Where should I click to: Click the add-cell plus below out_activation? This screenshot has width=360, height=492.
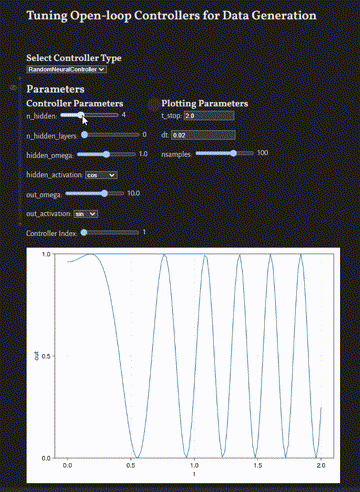coord(20,224)
